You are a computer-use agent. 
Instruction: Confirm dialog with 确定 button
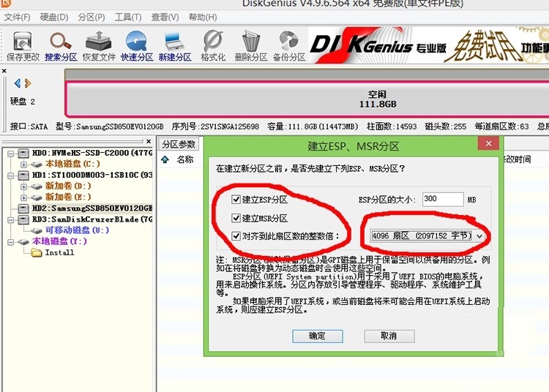pyautogui.click(x=317, y=336)
